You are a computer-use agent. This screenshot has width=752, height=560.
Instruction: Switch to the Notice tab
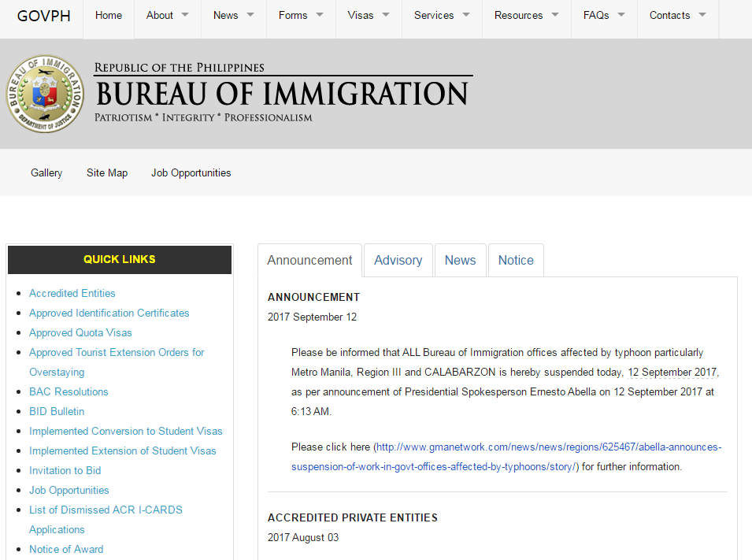click(x=516, y=260)
